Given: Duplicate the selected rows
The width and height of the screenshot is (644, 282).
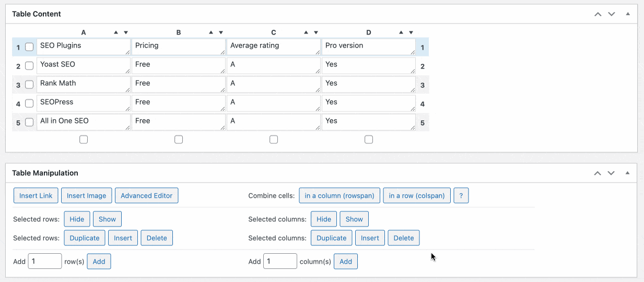Looking at the screenshot, I should 85,238.
